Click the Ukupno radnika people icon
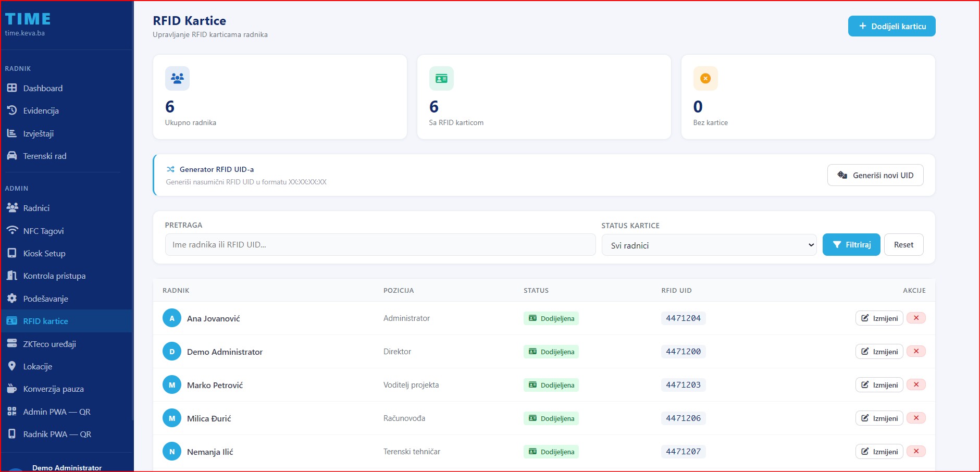Image resolution: width=980 pixels, height=472 pixels. click(177, 78)
